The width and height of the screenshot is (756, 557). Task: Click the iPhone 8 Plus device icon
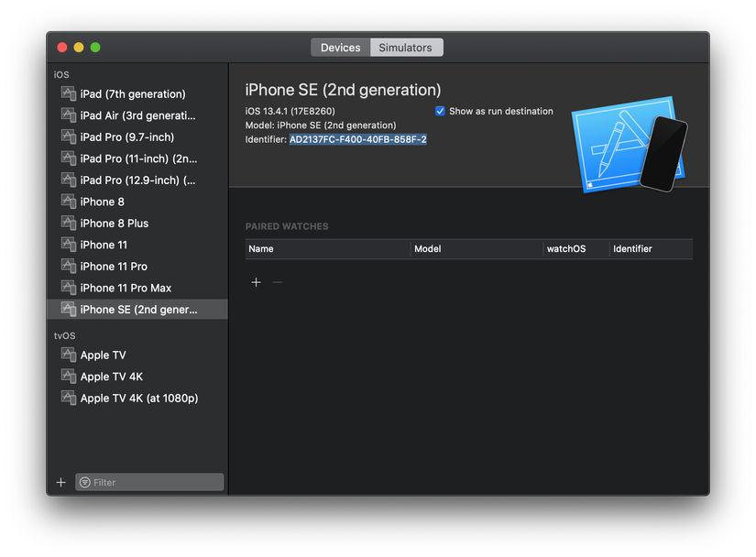click(68, 223)
